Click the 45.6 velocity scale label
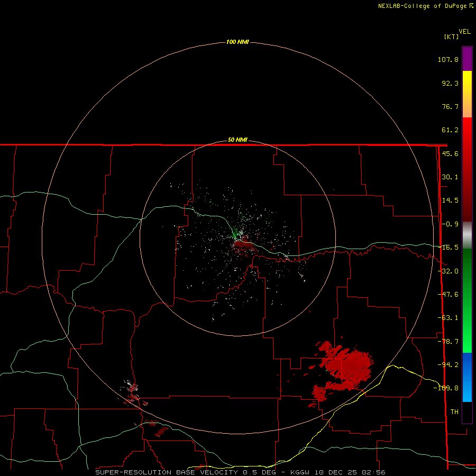Screen dimensions: 476x476 pyautogui.click(x=450, y=153)
